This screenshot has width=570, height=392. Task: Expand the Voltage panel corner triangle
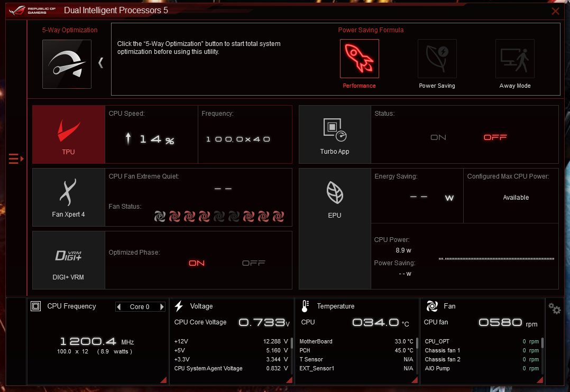(289, 380)
